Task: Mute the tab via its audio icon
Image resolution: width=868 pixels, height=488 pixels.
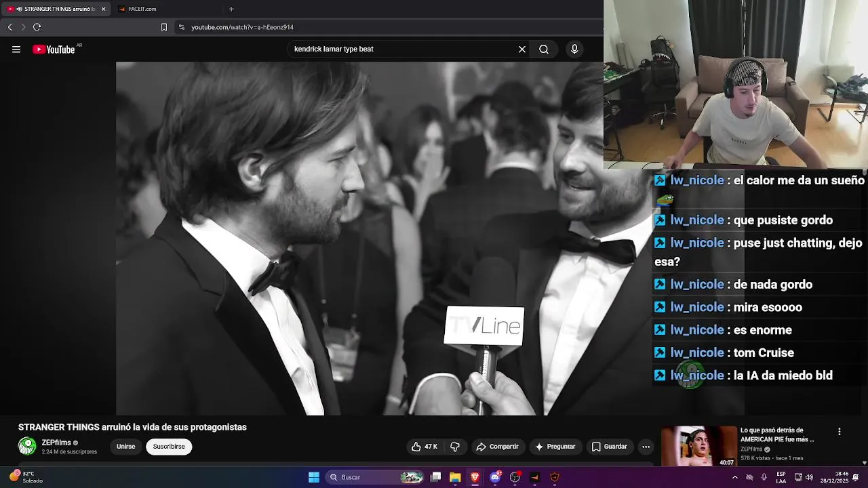Action: pyautogui.click(x=19, y=9)
